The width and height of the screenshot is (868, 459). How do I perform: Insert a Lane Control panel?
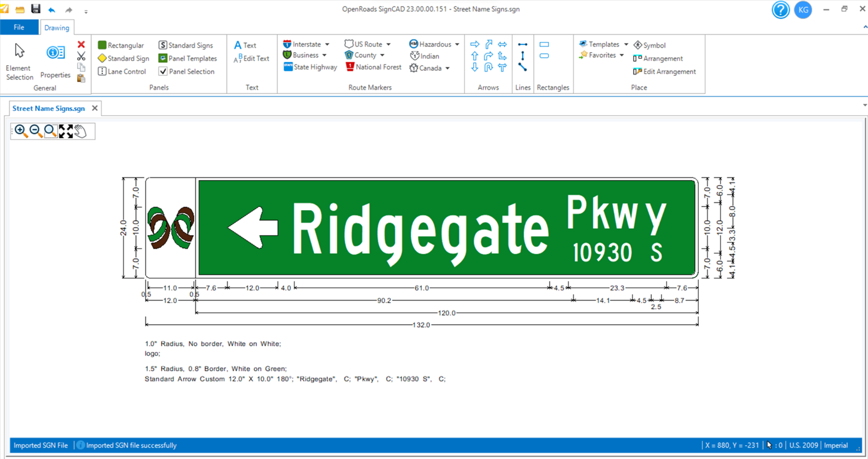click(x=122, y=71)
